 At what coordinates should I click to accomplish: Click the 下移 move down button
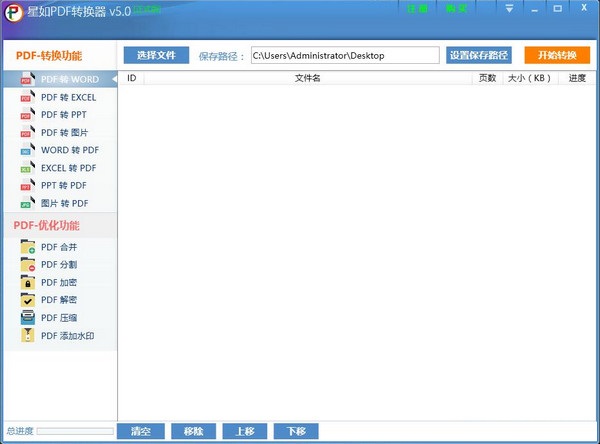[x=296, y=431]
